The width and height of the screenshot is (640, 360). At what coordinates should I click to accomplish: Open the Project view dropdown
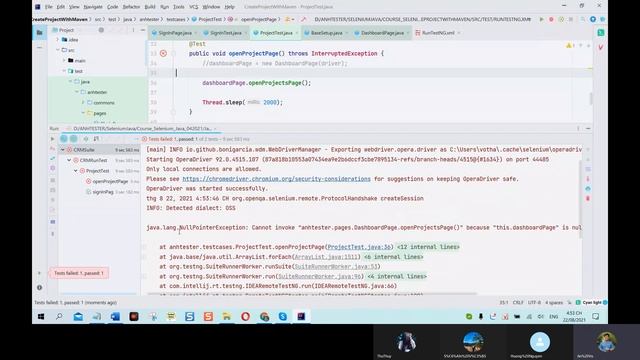point(66,30)
